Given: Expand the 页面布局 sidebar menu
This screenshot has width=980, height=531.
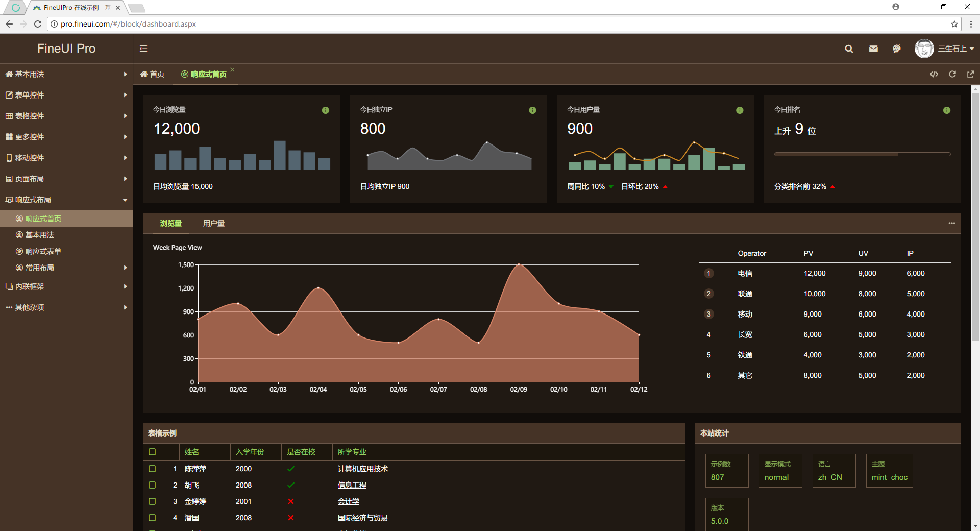Looking at the screenshot, I should click(x=66, y=179).
